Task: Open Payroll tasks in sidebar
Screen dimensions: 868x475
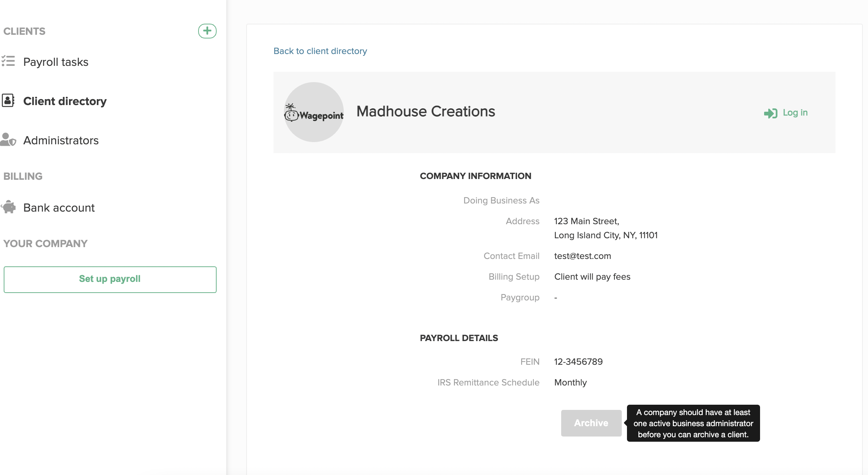Action: tap(55, 62)
